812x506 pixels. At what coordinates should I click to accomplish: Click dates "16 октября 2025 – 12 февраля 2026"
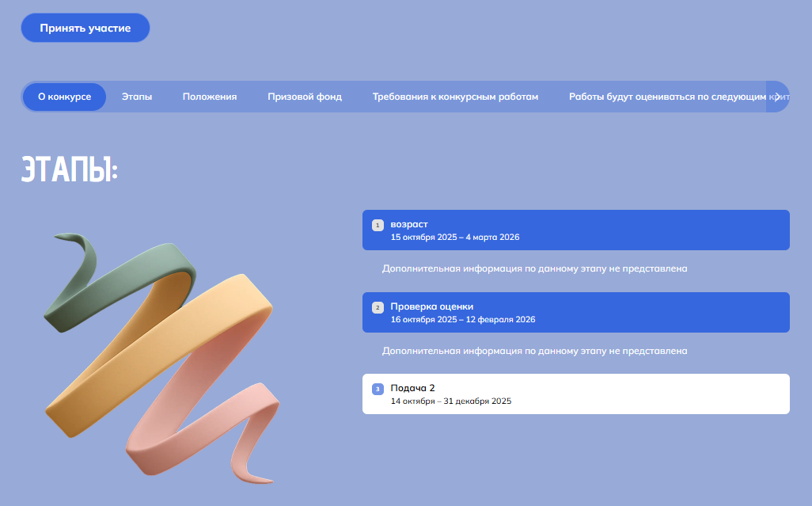point(463,320)
